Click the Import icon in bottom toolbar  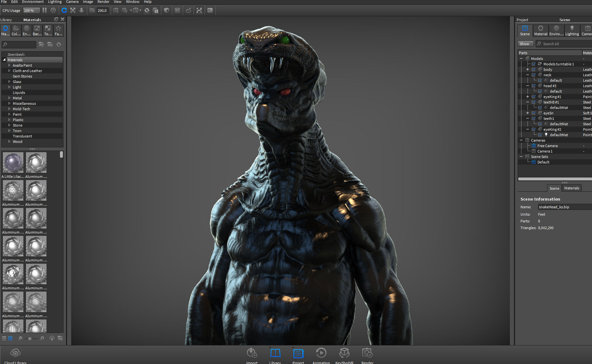(x=252, y=353)
